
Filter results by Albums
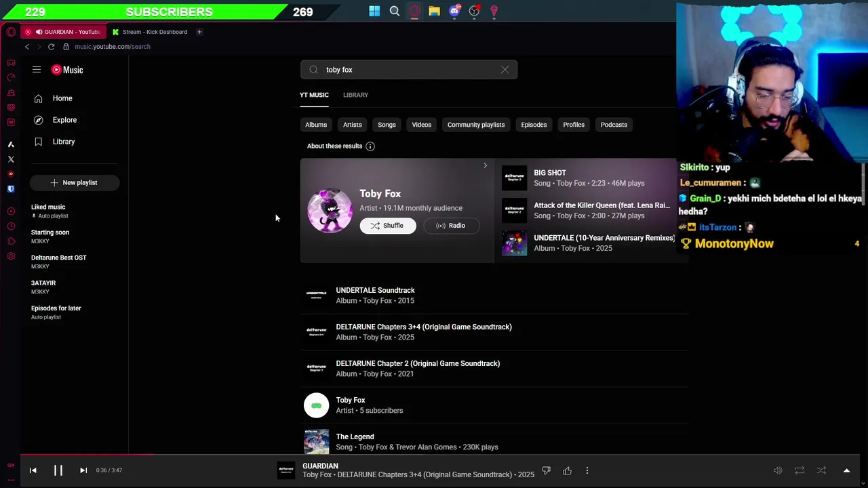coord(316,125)
